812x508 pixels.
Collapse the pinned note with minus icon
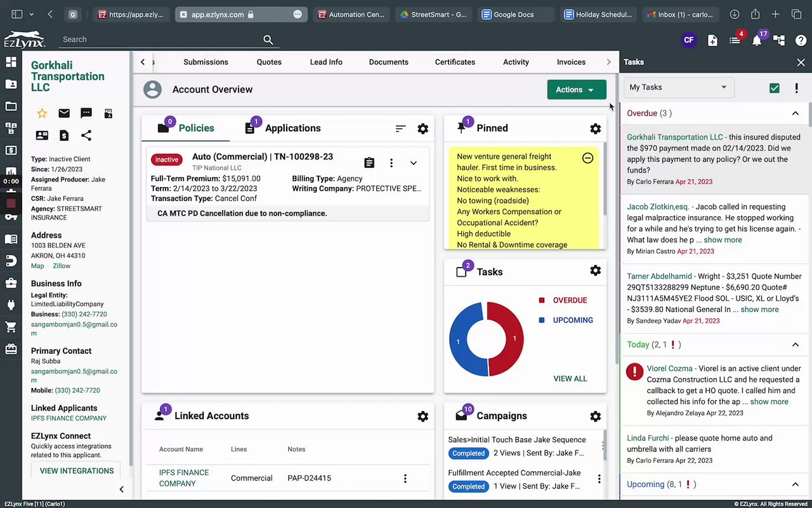(587, 158)
